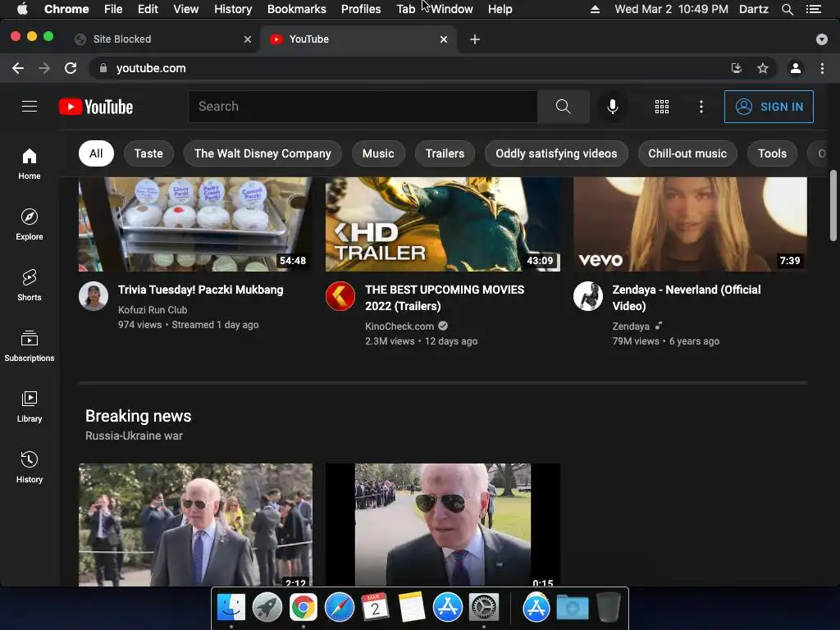The height and width of the screenshot is (630, 840).
Task: Reload the YouTube page
Action: click(x=71, y=68)
